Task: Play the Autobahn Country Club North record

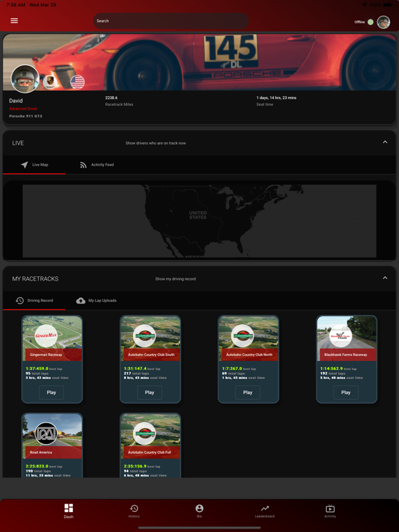Action: [248, 393]
